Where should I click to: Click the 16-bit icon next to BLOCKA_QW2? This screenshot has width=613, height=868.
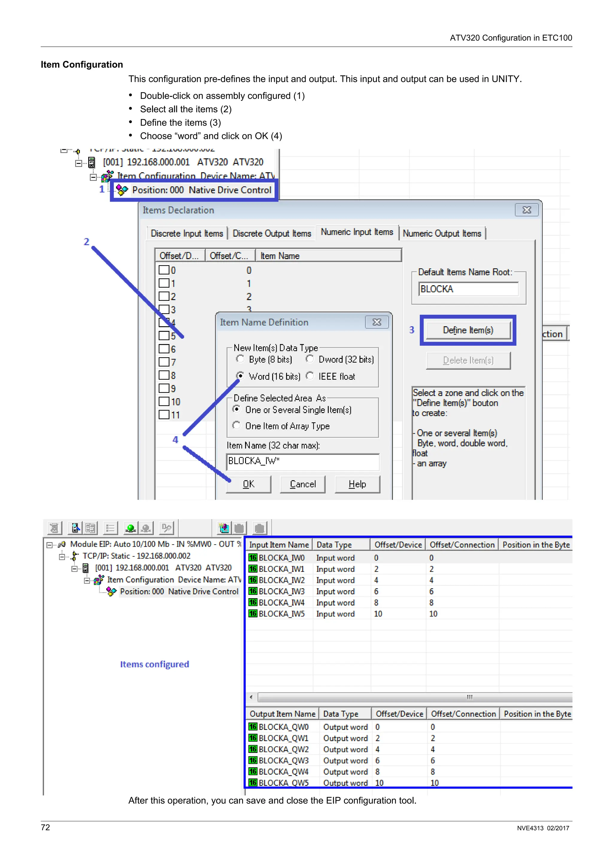(x=253, y=749)
